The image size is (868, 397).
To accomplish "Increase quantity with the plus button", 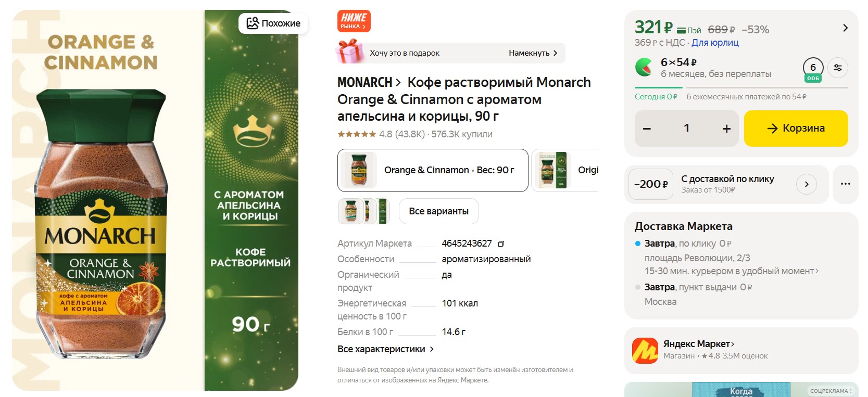I will pos(726,129).
